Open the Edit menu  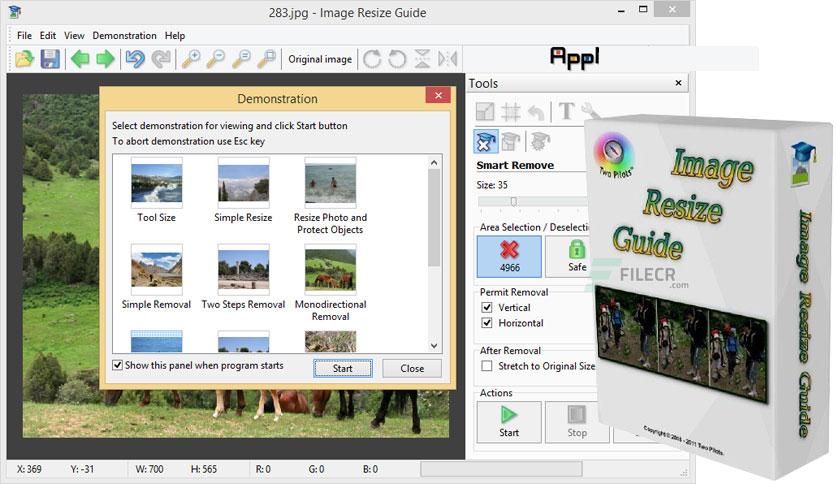[47, 36]
